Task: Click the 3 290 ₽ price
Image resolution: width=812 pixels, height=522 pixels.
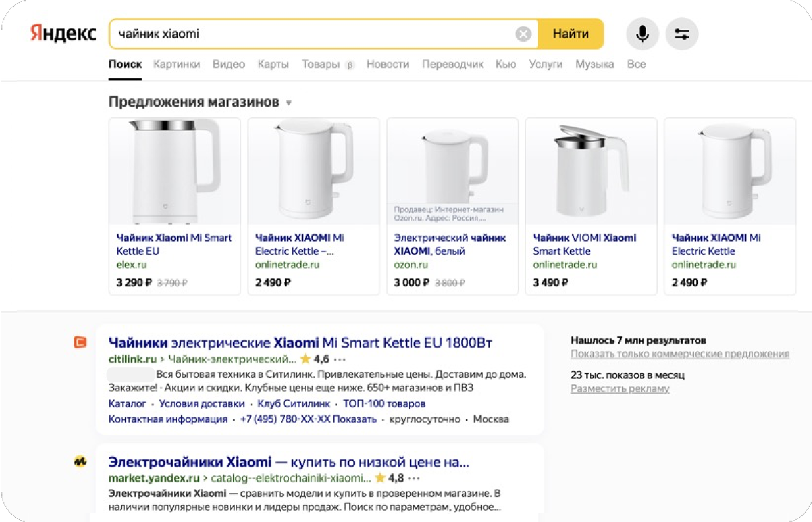Action: click(x=134, y=282)
